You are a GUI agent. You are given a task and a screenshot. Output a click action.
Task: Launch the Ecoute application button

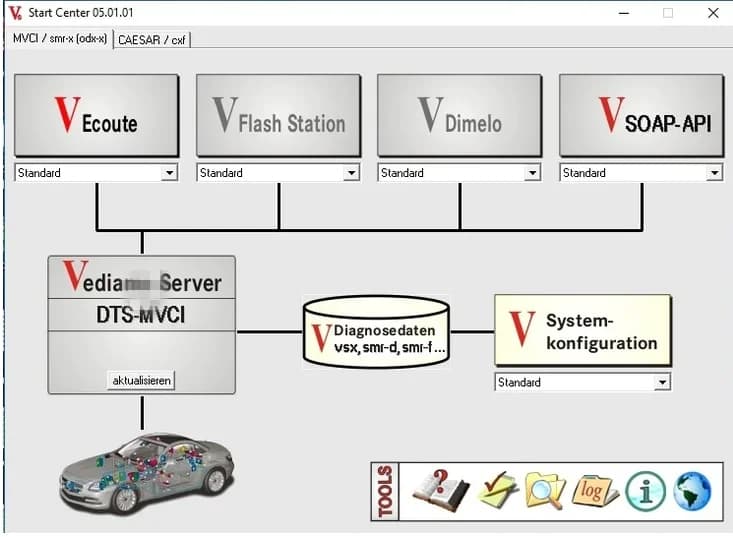coord(96,115)
